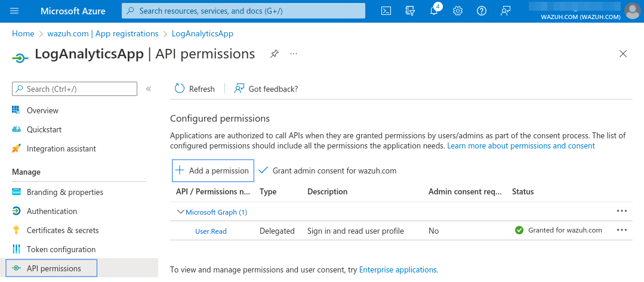Click the Admin consent required column header
Screen dimensions: 644x282
(x=465, y=192)
